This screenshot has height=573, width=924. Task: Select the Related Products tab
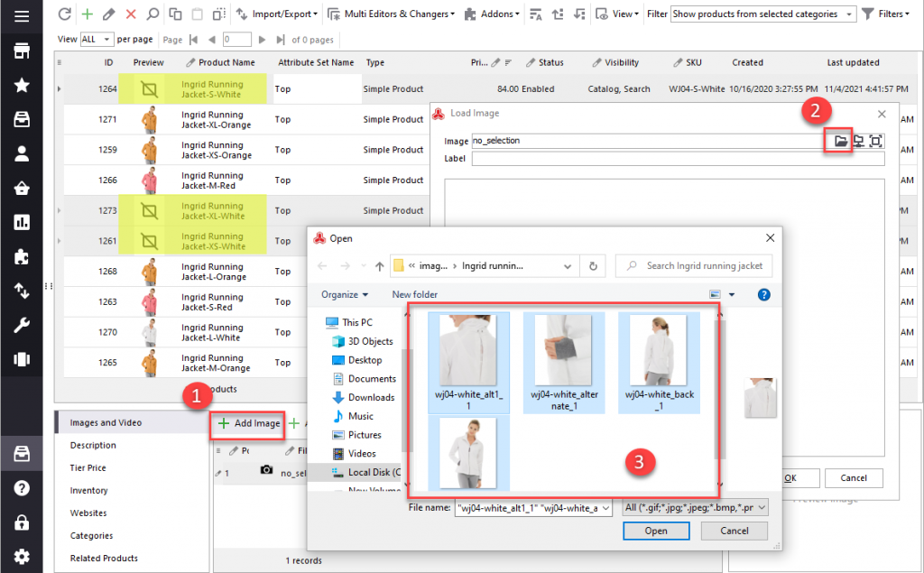pos(104,559)
